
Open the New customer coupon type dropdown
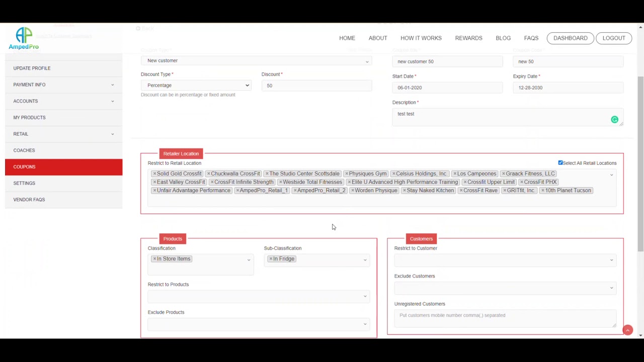256,61
